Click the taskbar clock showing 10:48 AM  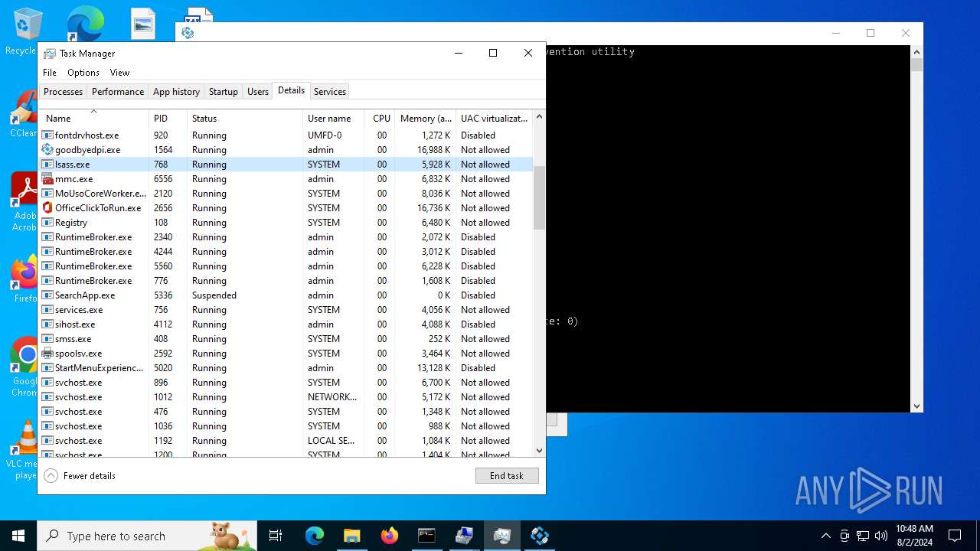tap(914, 536)
